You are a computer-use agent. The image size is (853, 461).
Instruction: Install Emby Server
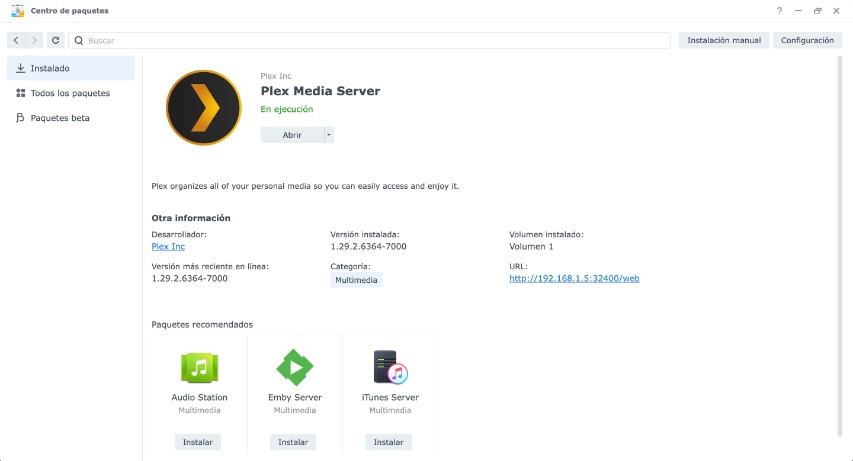click(x=293, y=442)
